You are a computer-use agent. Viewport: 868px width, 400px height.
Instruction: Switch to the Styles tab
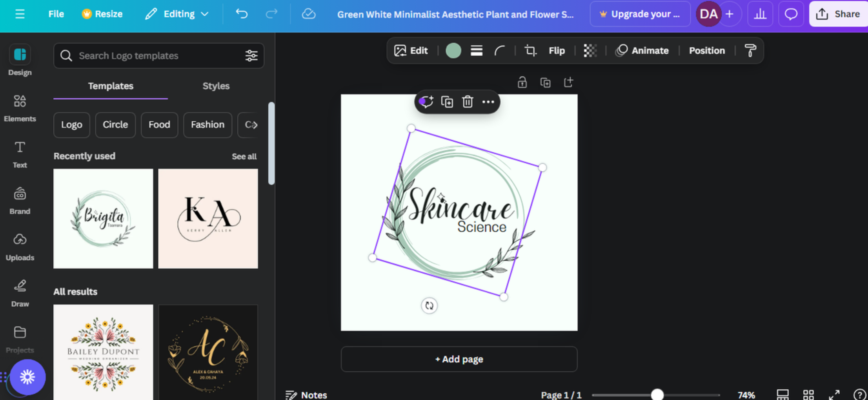pos(216,86)
